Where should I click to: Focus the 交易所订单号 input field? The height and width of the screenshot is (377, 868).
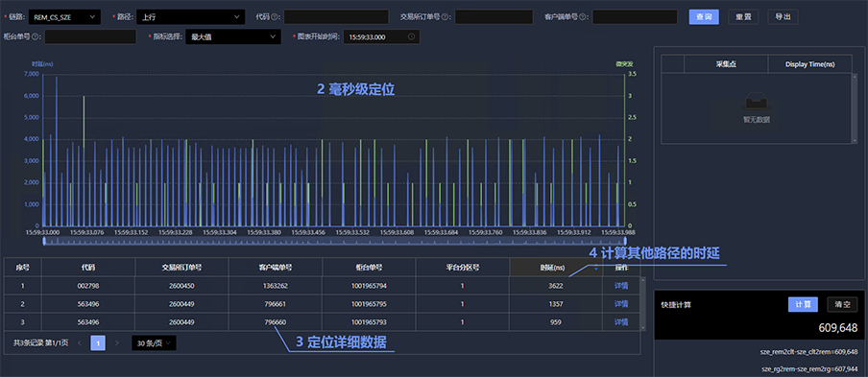[x=494, y=17]
